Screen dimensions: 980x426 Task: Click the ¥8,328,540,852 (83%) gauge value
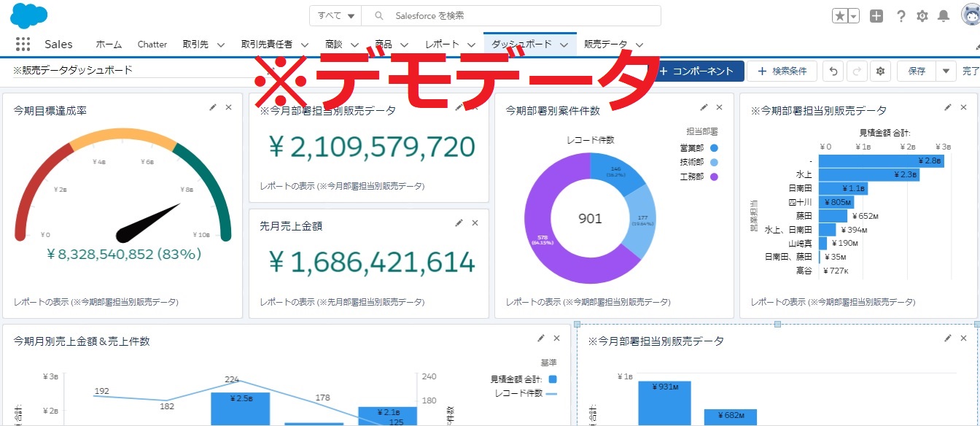pyautogui.click(x=123, y=254)
